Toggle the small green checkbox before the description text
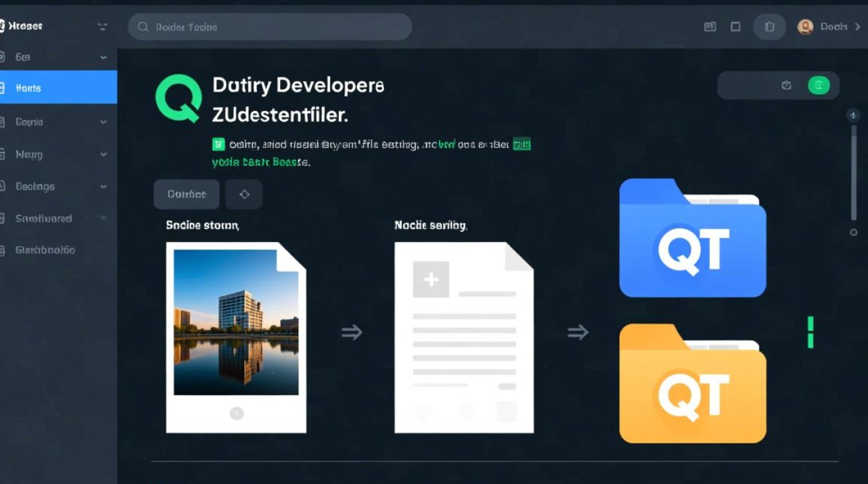The width and height of the screenshot is (868, 484). coord(218,145)
